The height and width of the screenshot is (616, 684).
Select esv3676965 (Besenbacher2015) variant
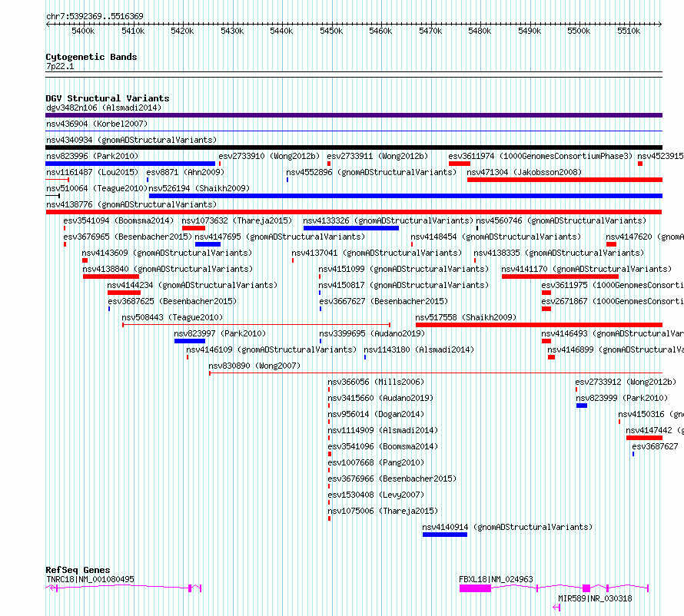tap(128, 237)
